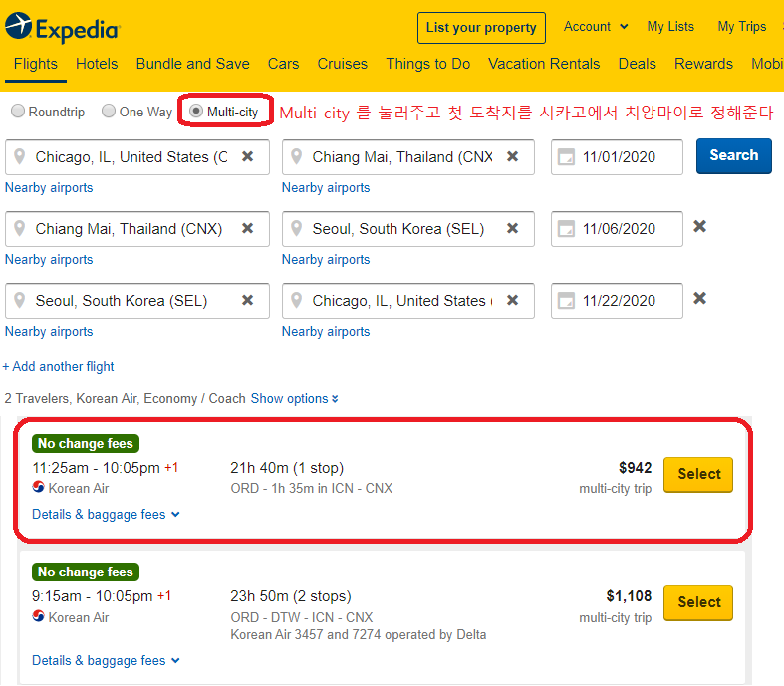Open Vacation Rentals tab
The width and height of the screenshot is (784, 686).
pos(544,64)
